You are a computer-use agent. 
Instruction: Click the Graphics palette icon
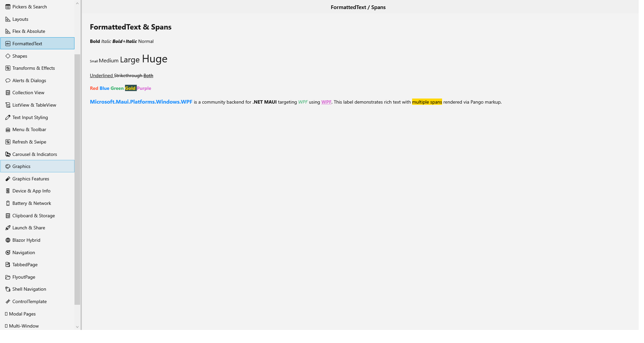(8, 166)
